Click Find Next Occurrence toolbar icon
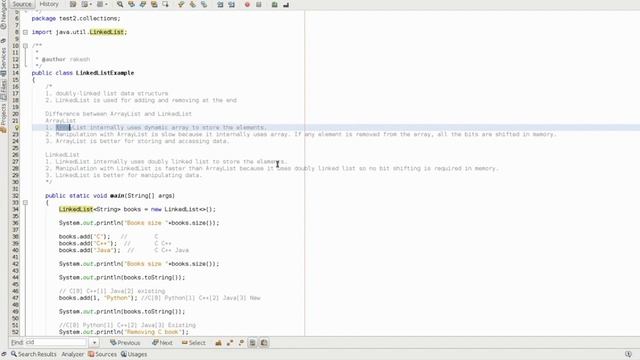The image size is (640, 360). pos(143,4)
